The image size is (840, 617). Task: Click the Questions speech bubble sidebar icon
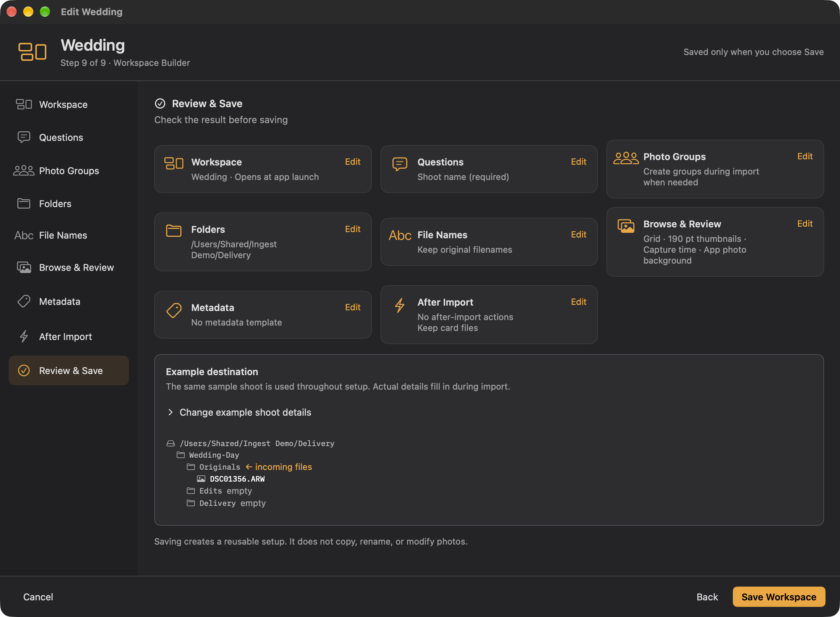point(24,137)
